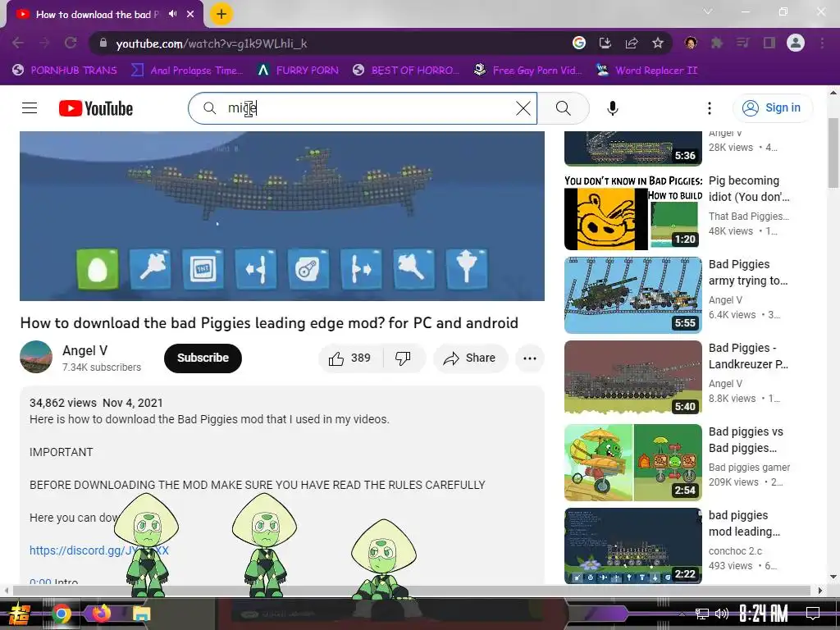The width and height of the screenshot is (840, 630).
Task: Open the Bad Piggies army video thumbnail
Action: 632,295
